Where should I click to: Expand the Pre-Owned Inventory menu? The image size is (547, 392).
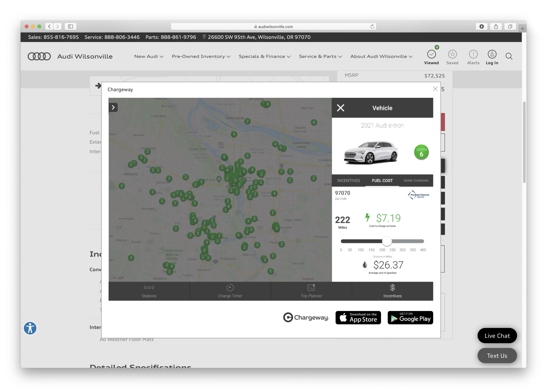click(201, 56)
